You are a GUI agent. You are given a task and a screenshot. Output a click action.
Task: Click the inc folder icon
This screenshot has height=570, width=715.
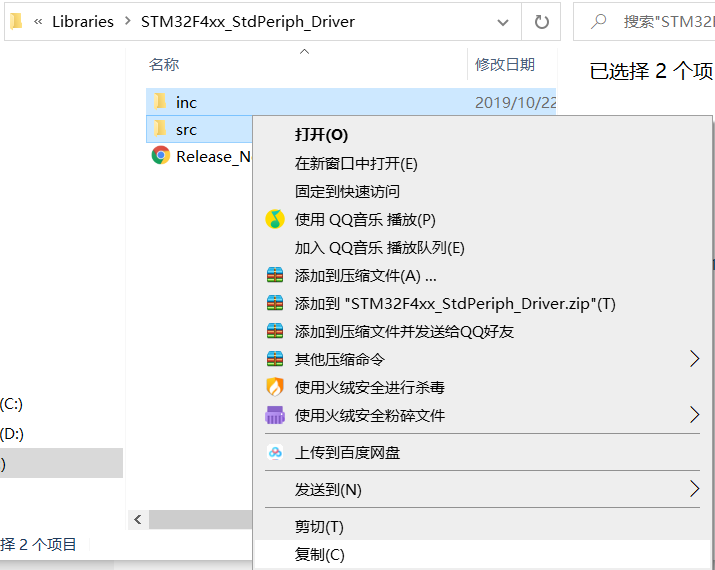coord(160,101)
